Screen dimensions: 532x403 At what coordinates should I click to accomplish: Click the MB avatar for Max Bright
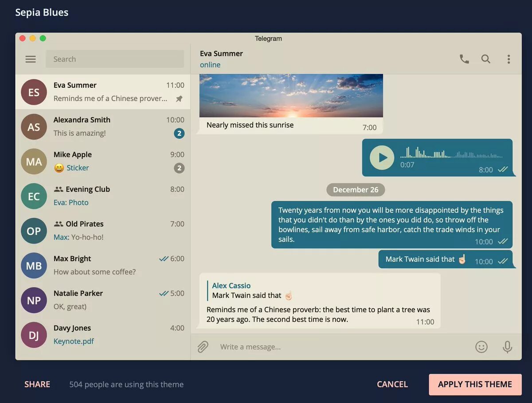34,266
